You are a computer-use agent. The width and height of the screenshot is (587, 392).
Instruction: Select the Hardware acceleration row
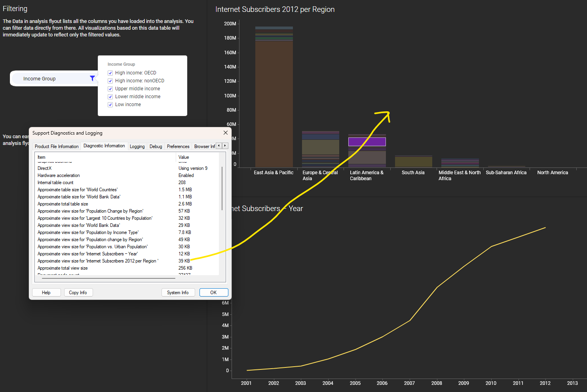(x=59, y=175)
